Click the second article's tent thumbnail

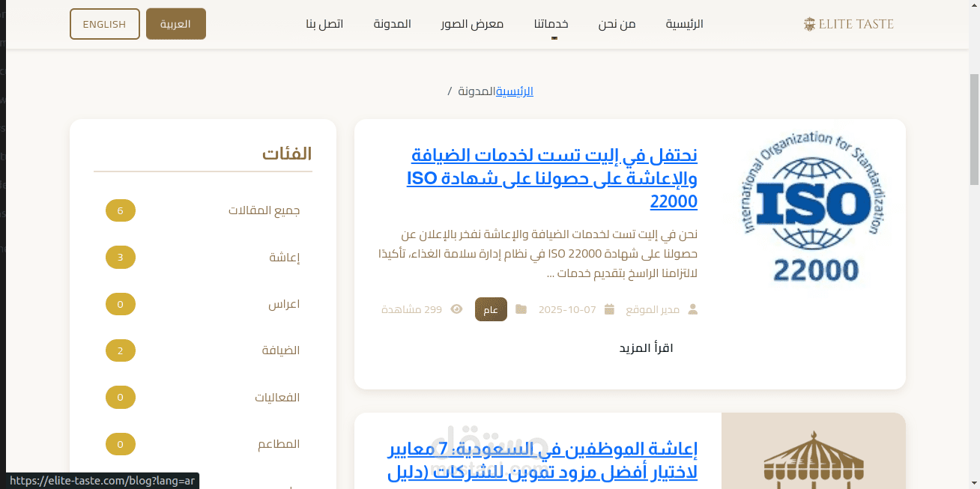pyautogui.click(x=814, y=451)
